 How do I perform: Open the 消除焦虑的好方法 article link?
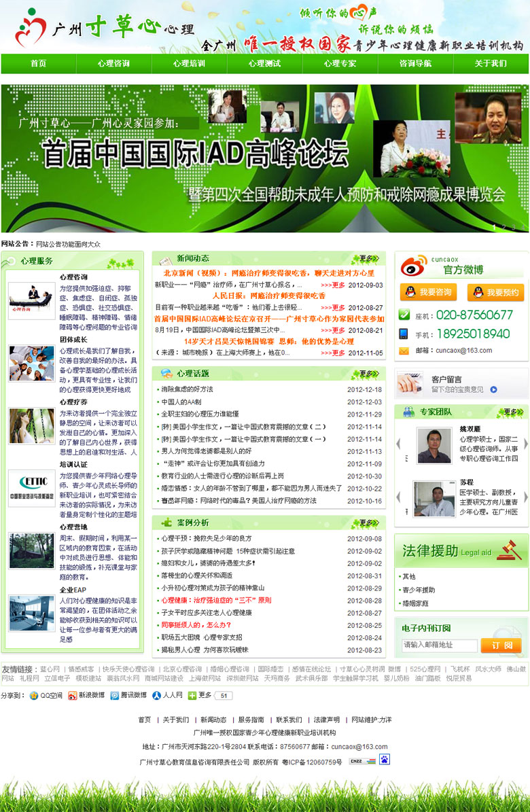187,389
